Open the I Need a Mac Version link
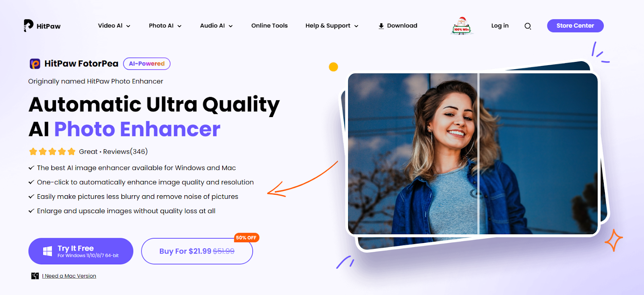Viewport: 644px width, 295px height. [x=69, y=276]
